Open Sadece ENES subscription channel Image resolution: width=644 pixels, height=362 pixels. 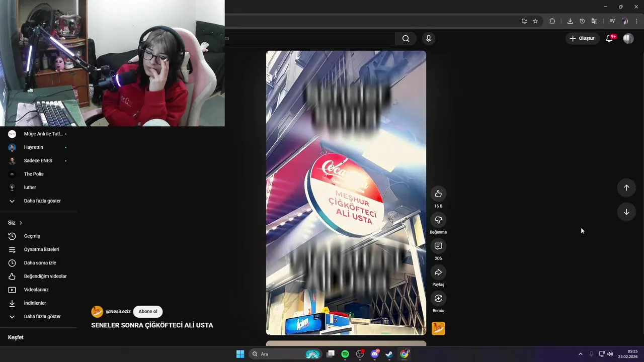click(39, 160)
